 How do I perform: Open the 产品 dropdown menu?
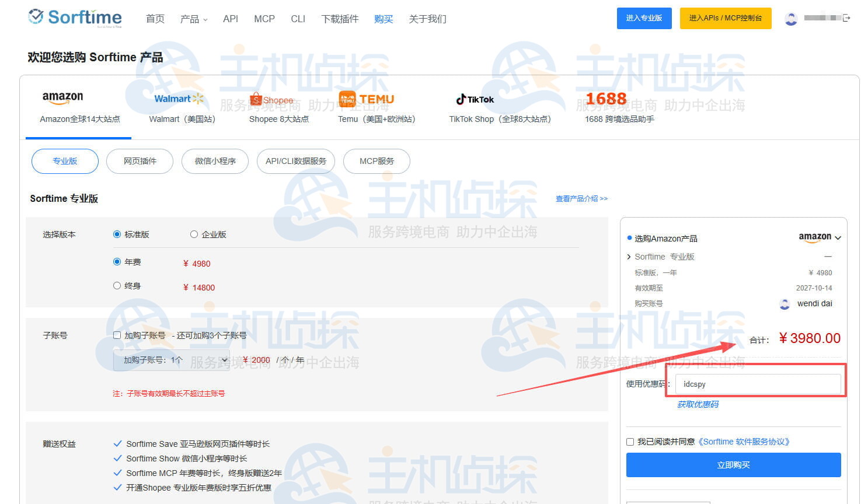pos(194,19)
